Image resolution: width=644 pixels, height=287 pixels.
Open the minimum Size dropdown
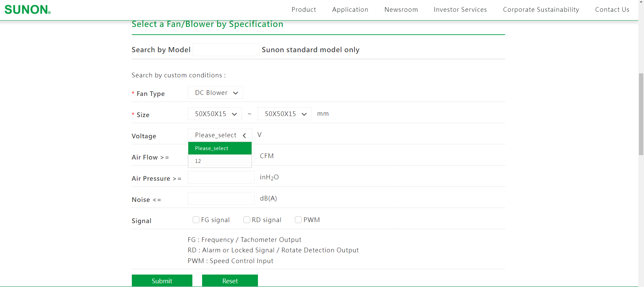tap(215, 114)
